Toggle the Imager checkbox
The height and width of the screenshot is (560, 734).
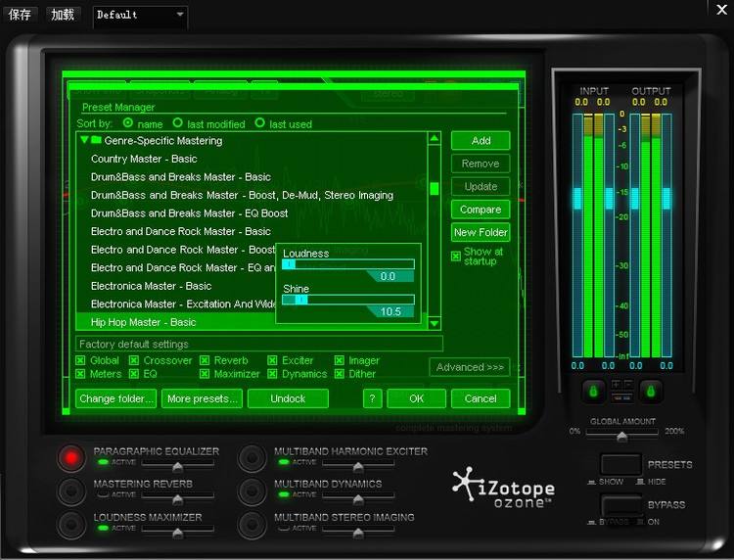(x=340, y=360)
